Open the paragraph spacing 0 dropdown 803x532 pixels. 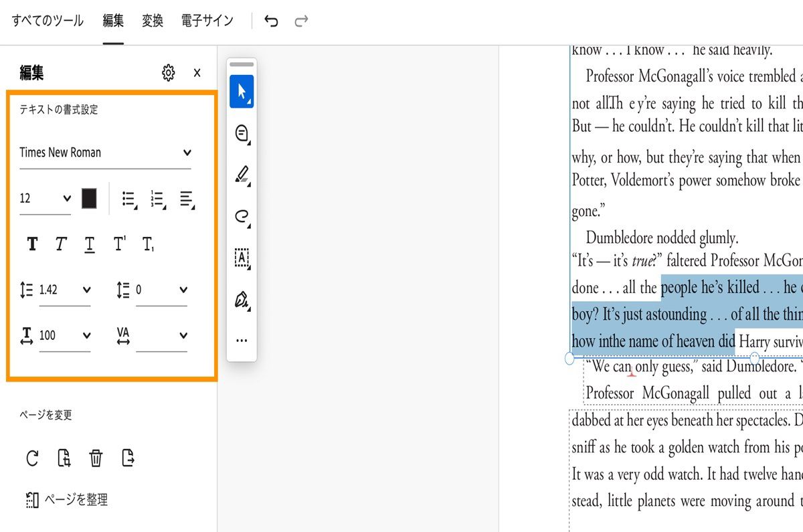pyautogui.click(x=161, y=290)
